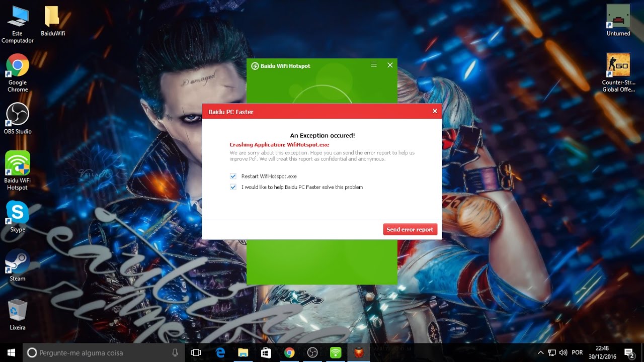
Task: Open Windows Store from the taskbar
Action: [266, 352]
